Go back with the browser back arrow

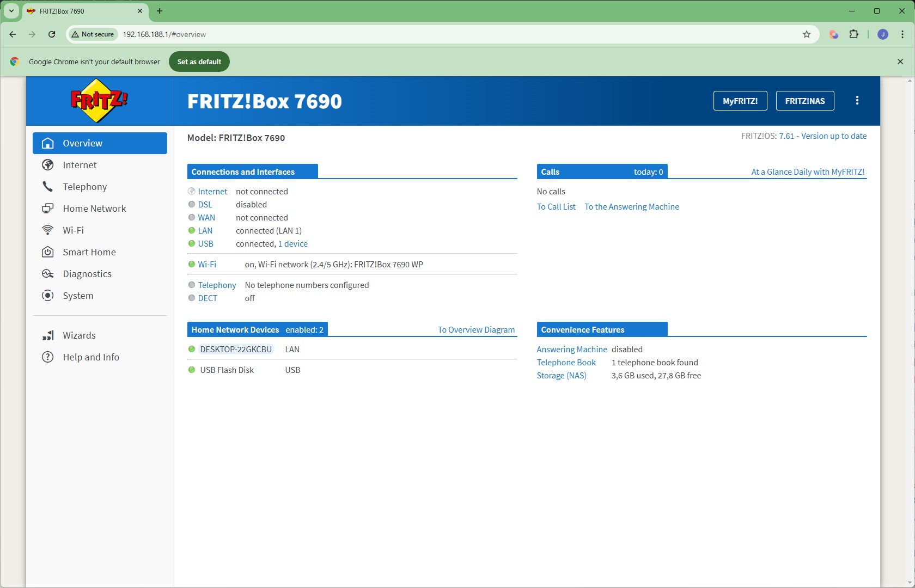(x=13, y=34)
